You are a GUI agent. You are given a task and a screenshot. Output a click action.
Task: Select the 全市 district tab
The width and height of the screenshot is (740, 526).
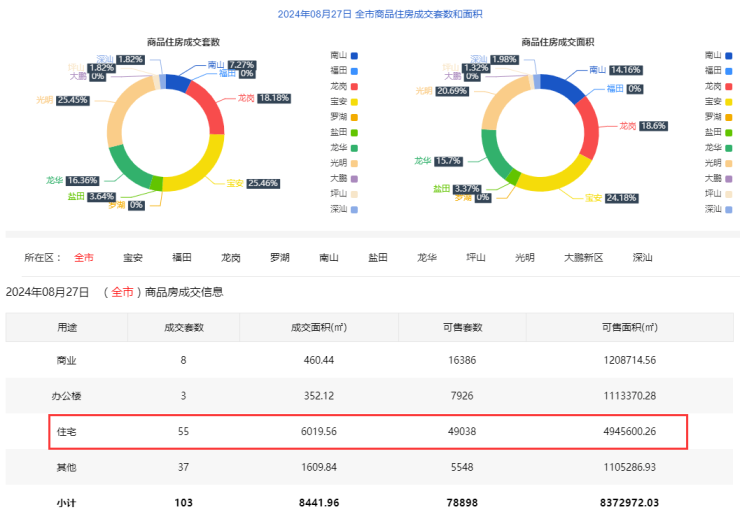pyautogui.click(x=84, y=257)
